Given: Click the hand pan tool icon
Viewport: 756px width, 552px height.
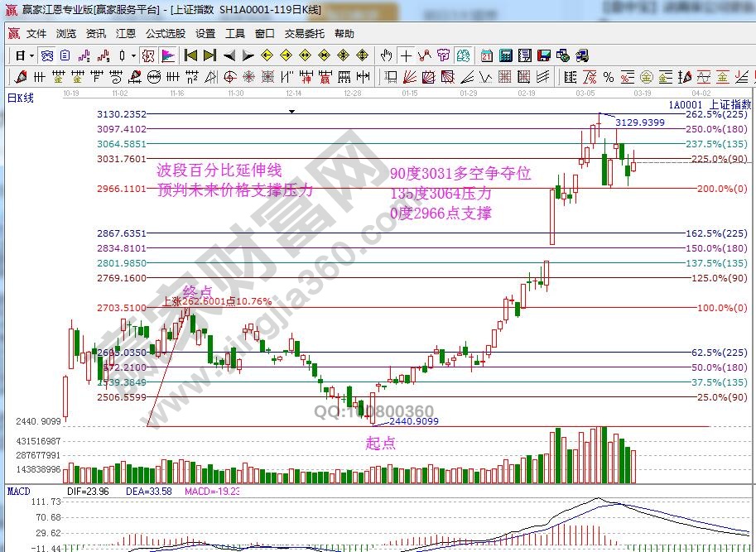Looking at the screenshot, I should coord(386,55).
